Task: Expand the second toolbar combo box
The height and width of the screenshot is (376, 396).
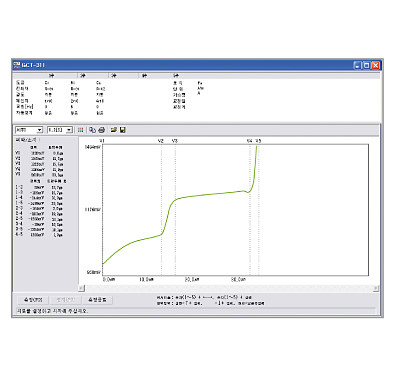Action: [x=60, y=130]
